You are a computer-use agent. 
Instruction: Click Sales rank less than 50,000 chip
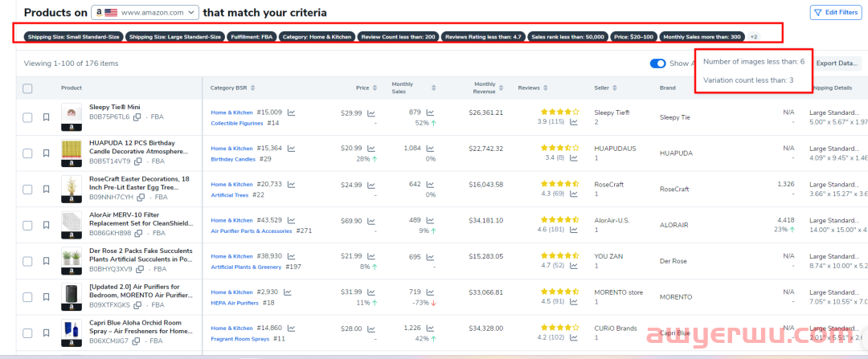pos(567,37)
